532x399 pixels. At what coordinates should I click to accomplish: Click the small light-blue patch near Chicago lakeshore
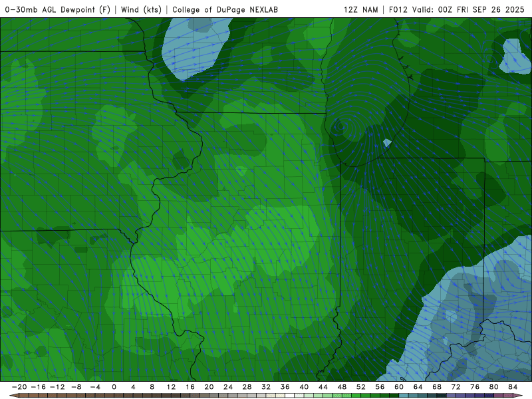pos(387,142)
